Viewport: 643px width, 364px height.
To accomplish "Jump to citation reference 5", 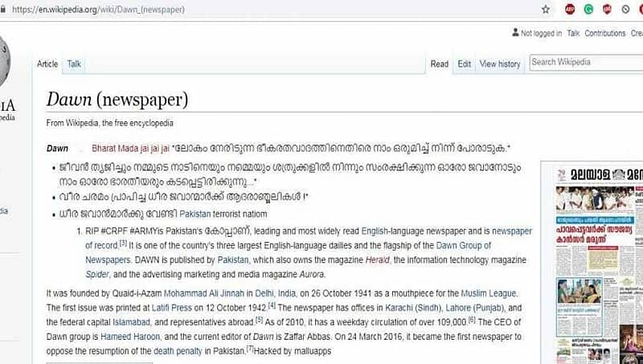I will [x=259, y=320].
